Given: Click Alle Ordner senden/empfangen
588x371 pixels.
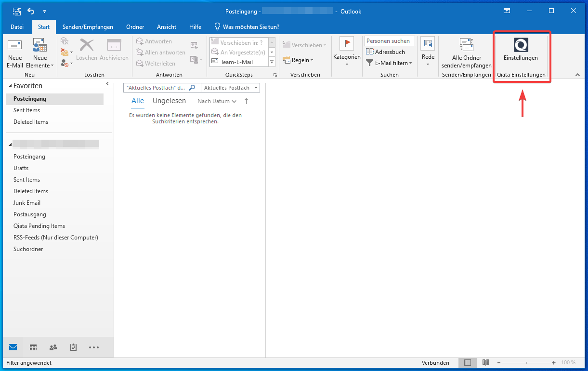Looking at the screenshot, I should pyautogui.click(x=466, y=53).
